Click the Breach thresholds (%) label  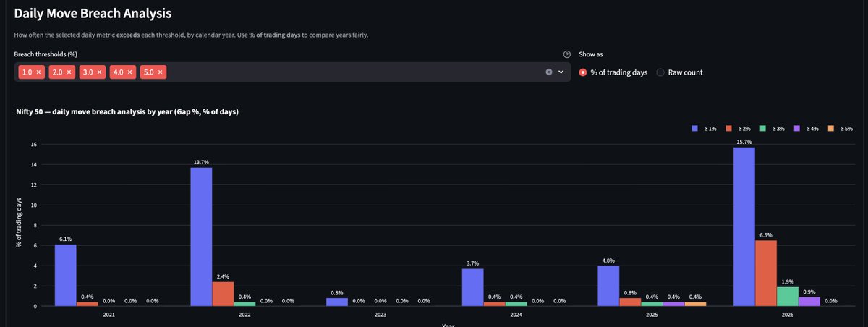46,54
